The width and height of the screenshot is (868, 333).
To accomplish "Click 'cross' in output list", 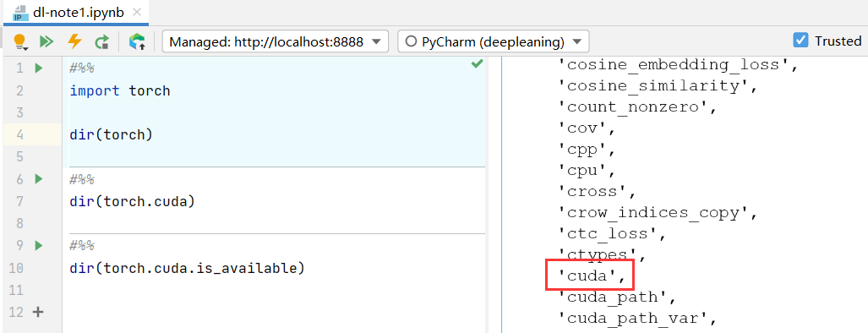I will (x=598, y=191).
